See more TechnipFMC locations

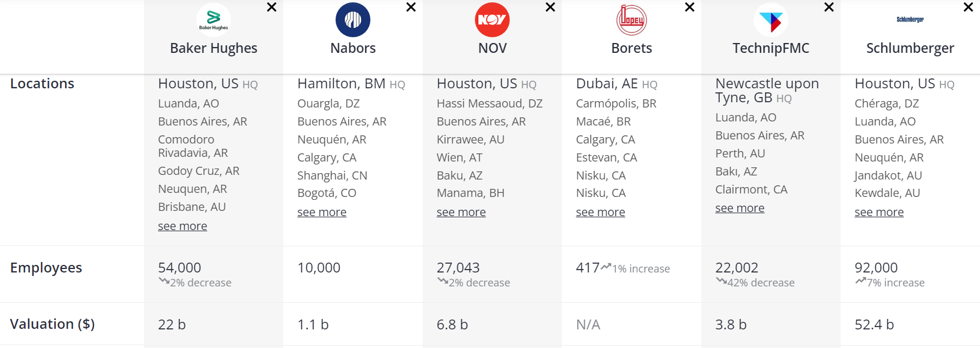click(x=740, y=208)
